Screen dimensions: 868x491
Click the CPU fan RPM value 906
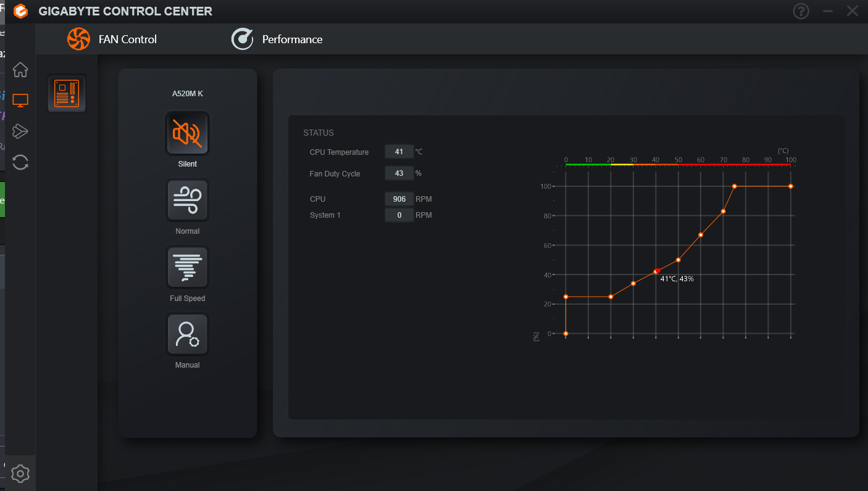pyautogui.click(x=399, y=199)
